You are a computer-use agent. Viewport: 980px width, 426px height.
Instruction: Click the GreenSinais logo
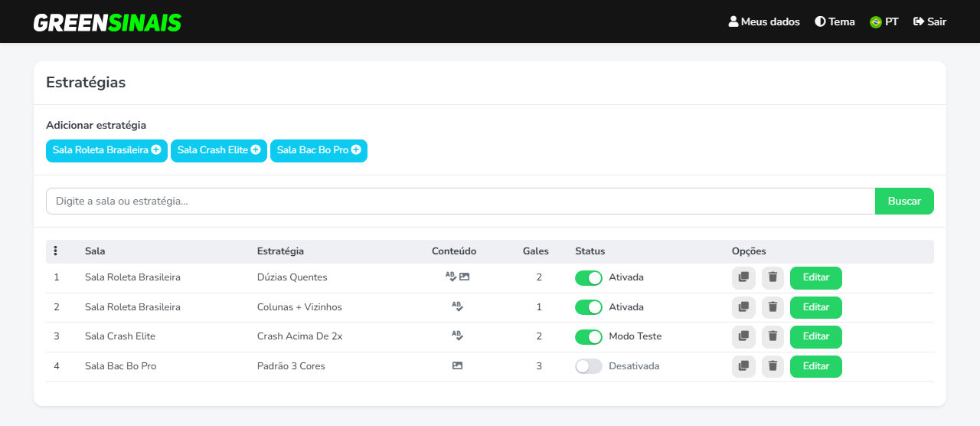point(107,22)
